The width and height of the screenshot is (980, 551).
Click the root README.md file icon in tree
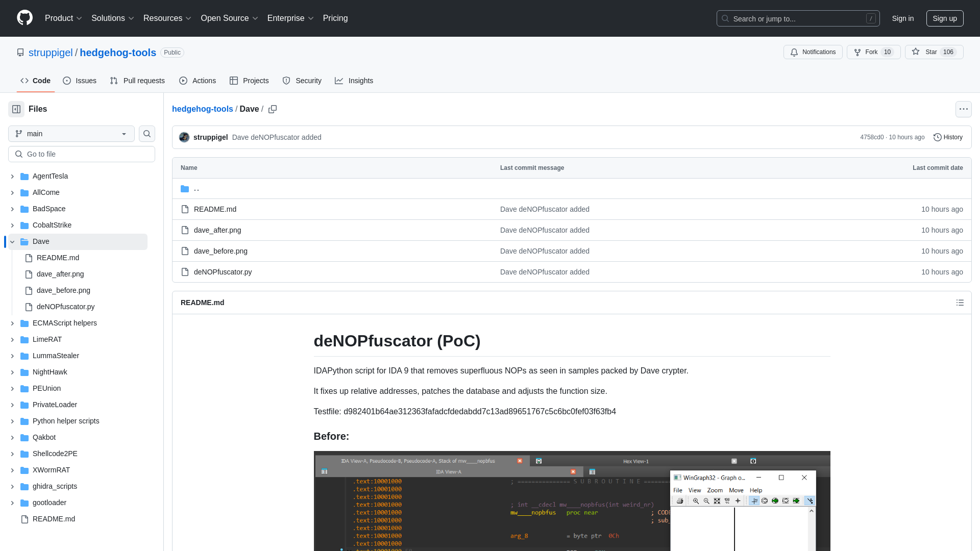(x=24, y=519)
